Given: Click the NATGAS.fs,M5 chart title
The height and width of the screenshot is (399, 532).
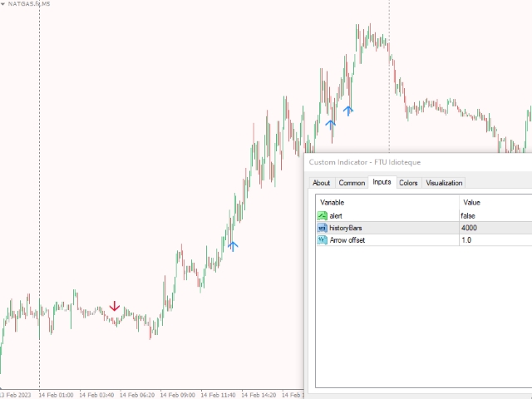Looking at the screenshot, I should (x=29, y=4).
